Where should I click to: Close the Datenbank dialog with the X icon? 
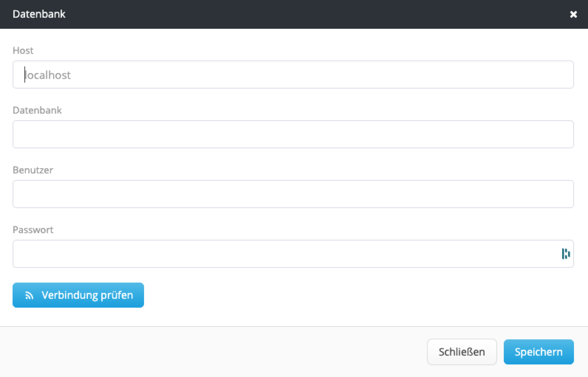[x=573, y=14]
